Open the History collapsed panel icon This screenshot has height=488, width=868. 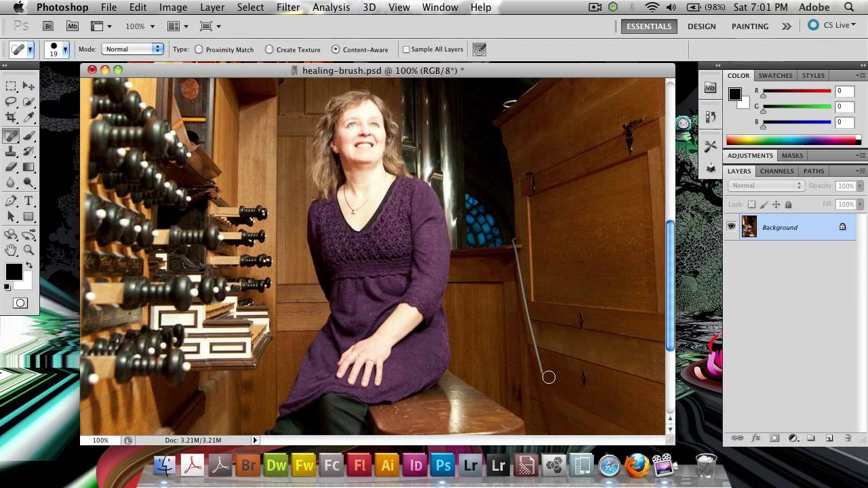point(710,117)
